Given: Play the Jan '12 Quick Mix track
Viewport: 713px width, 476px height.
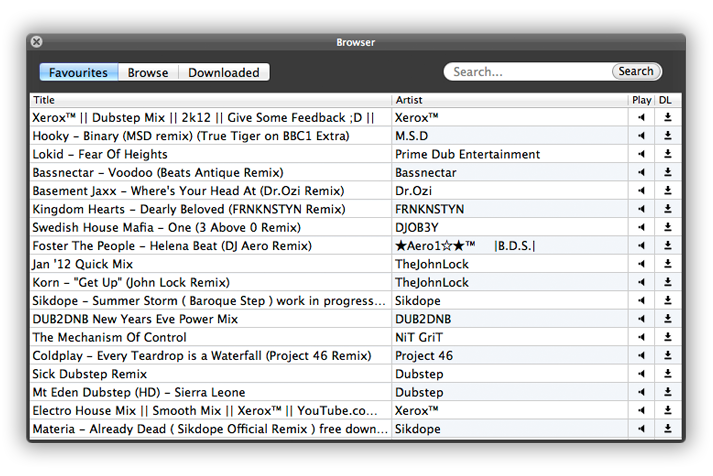Looking at the screenshot, I should coord(642,264).
